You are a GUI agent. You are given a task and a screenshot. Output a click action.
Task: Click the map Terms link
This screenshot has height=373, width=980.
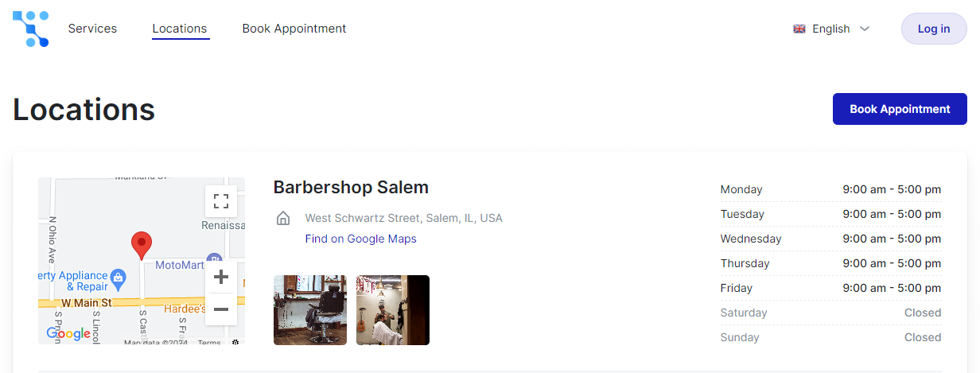[209, 343]
